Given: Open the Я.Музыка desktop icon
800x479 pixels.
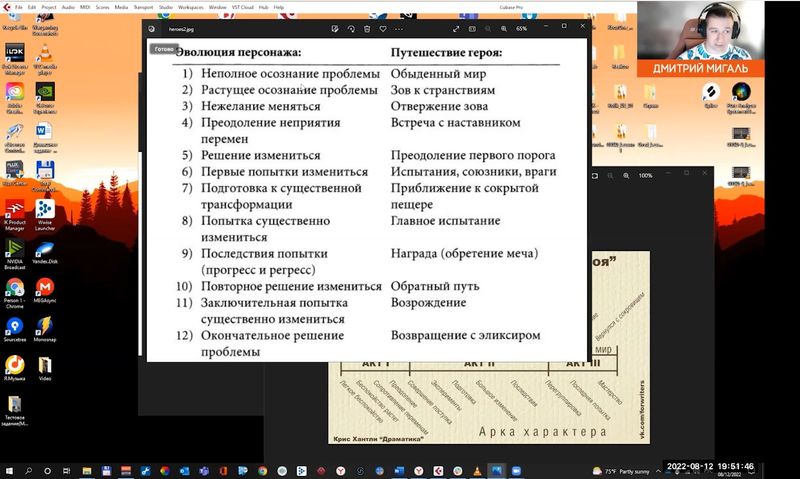Looking at the screenshot, I should [15, 368].
